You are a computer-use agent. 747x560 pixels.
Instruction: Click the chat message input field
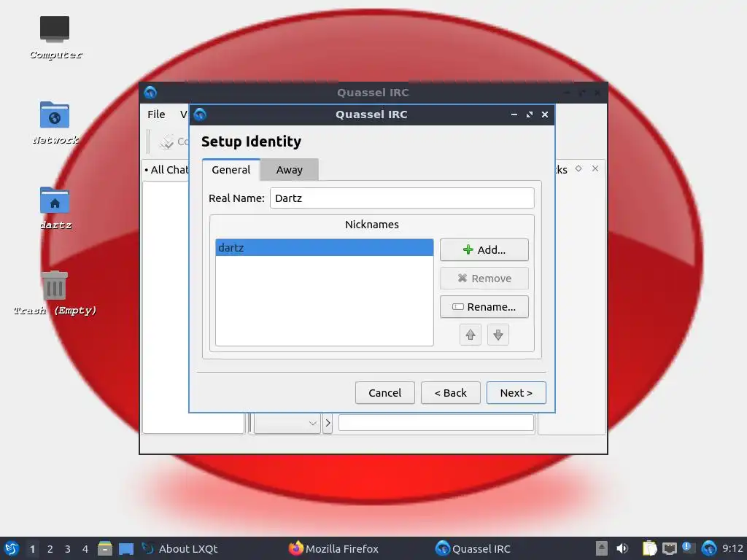436,422
